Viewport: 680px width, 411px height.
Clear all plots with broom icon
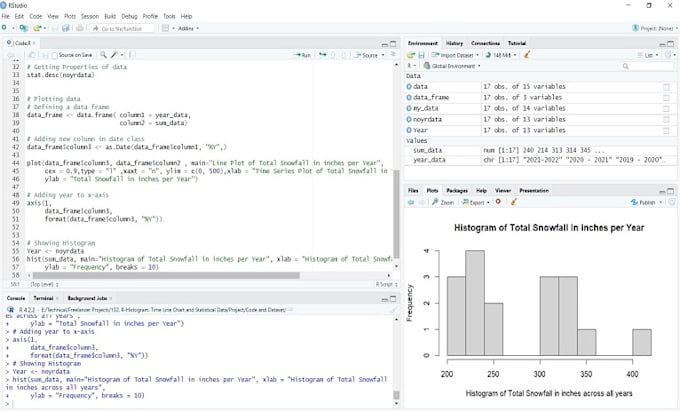[514, 202]
